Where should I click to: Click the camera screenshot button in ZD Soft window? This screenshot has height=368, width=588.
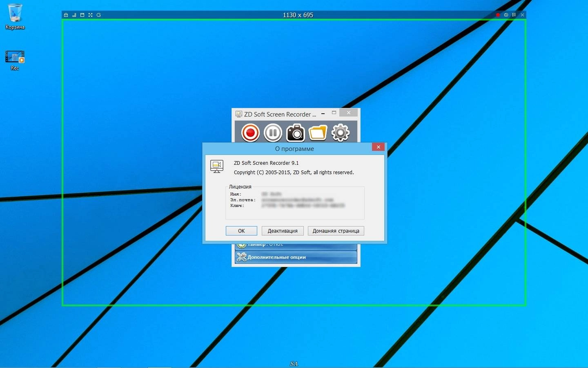coord(296,133)
